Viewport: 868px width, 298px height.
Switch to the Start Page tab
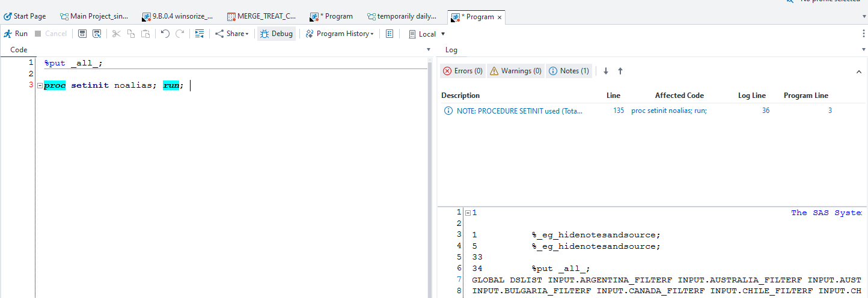pos(25,16)
